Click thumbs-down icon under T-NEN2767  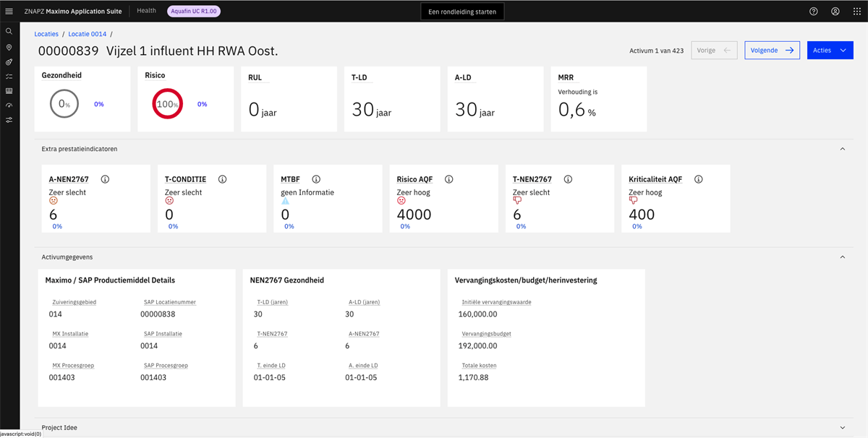[x=517, y=201]
